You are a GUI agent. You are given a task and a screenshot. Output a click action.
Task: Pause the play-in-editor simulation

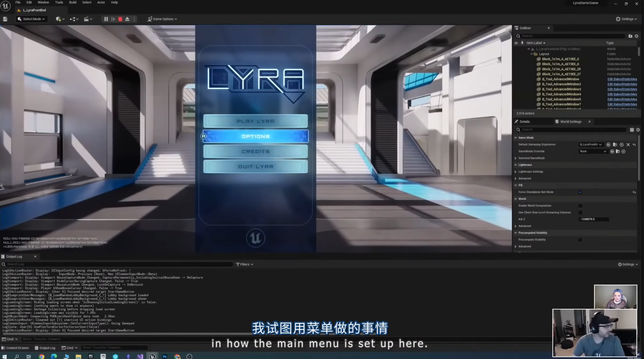tap(106, 19)
